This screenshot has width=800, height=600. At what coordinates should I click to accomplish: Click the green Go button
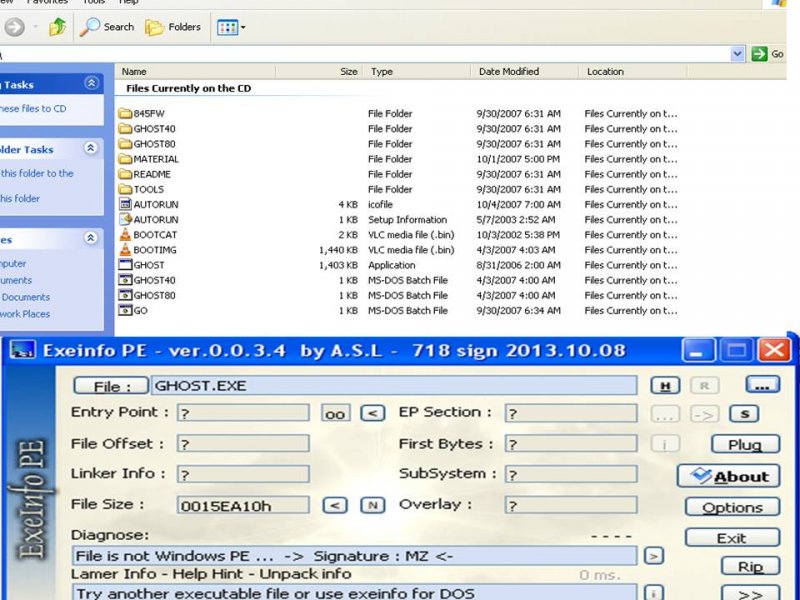pyautogui.click(x=767, y=54)
